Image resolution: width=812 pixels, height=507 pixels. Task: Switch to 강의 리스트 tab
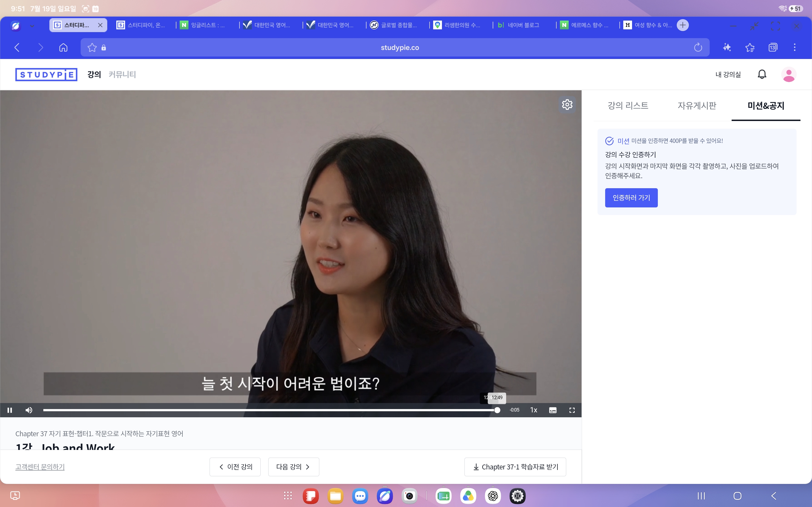point(628,106)
